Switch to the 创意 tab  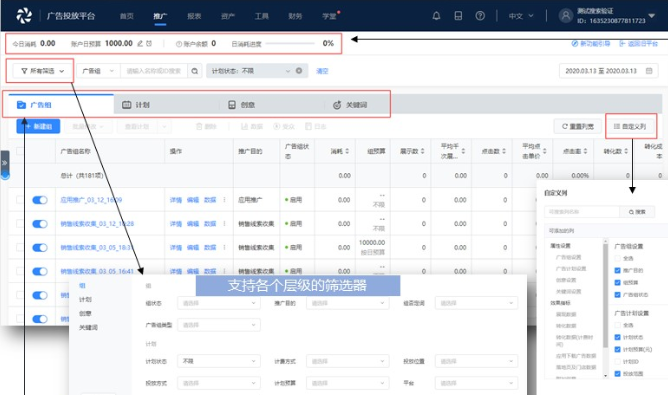point(271,105)
